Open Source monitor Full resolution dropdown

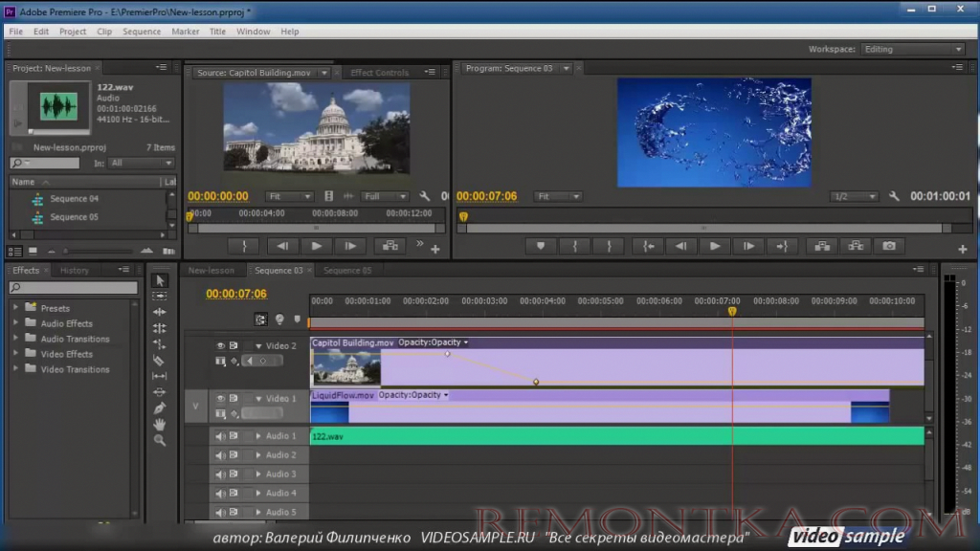point(385,196)
